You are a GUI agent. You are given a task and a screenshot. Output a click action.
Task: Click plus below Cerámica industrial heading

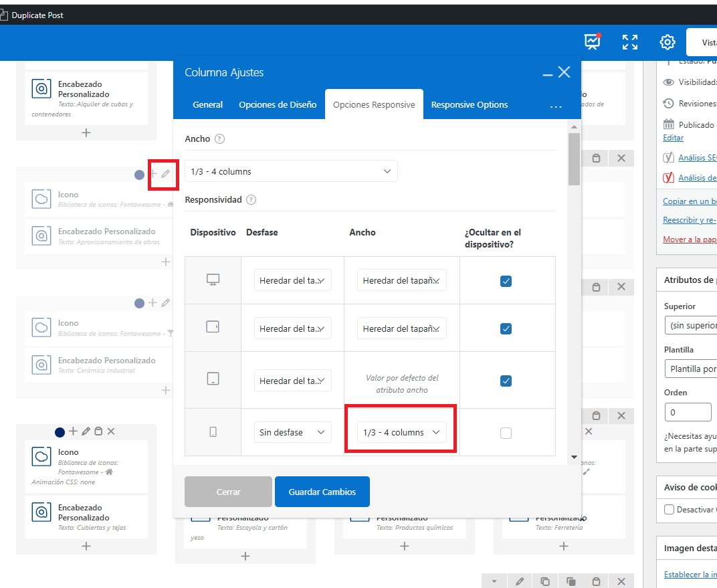(x=165, y=391)
